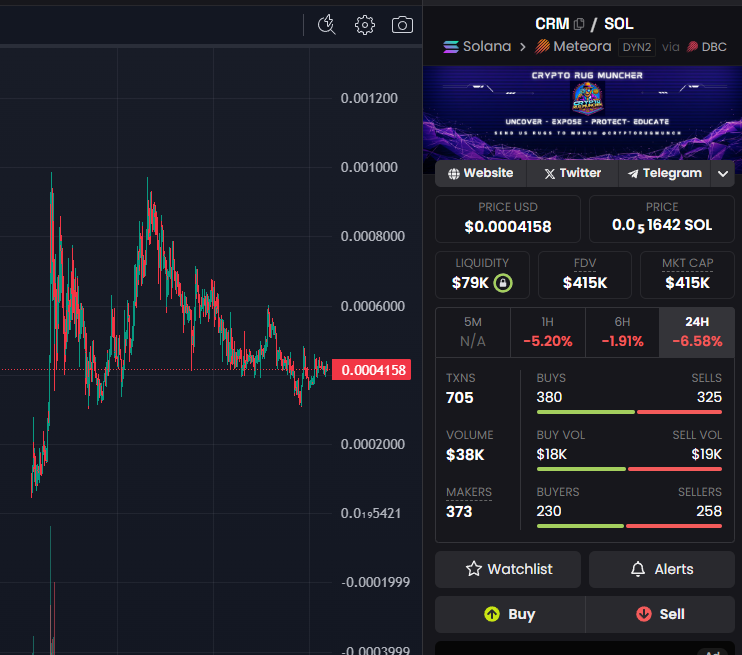Open chart settings gear icon
This screenshot has height=655, width=742.
(364, 25)
